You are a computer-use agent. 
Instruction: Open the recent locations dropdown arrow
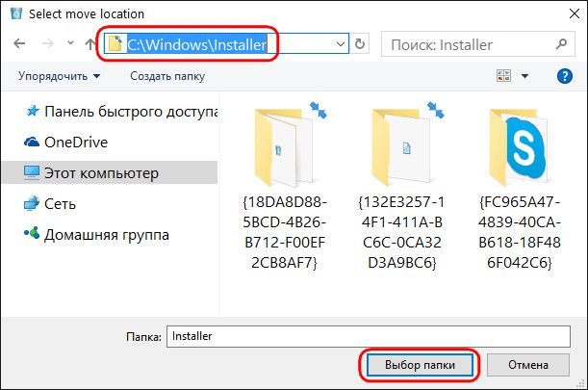coord(68,45)
